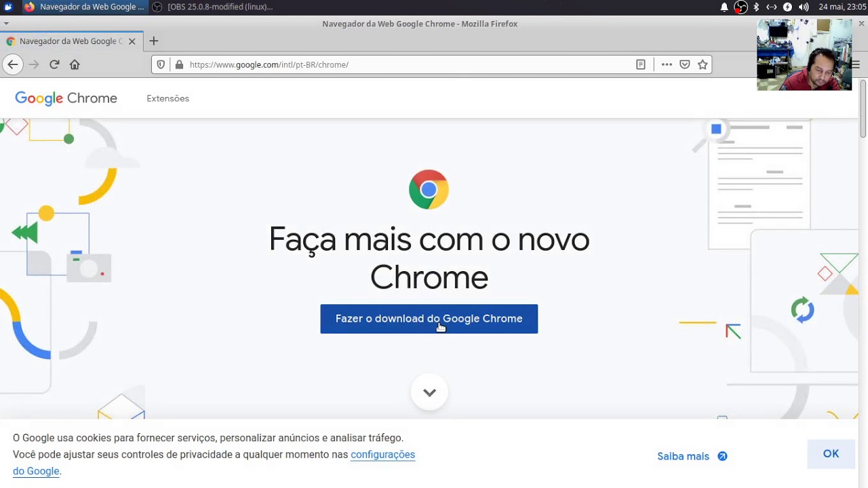Accept cookies with the OK button
The height and width of the screenshot is (488, 868).
831,454
